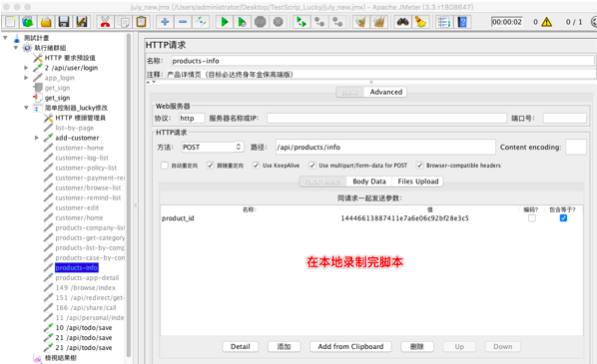Image resolution: width=597 pixels, height=364 pixels.
Task: Select HTTP 標頭管理員 in the tree
Action: tap(80, 118)
